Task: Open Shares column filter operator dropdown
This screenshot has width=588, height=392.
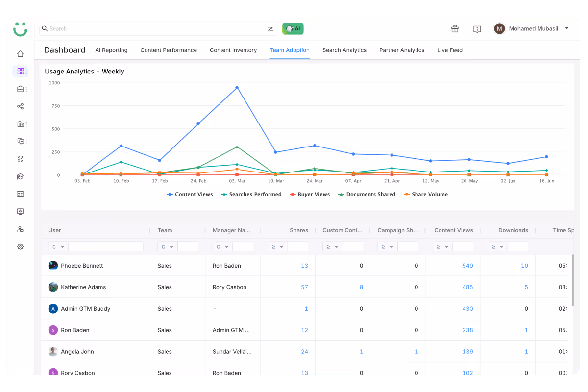Action: click(277, 247)
